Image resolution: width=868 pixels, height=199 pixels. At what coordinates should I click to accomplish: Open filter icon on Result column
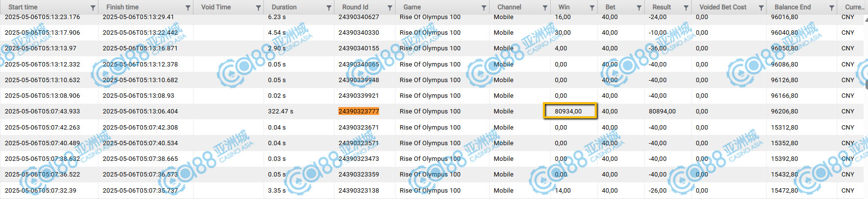click(686, 7)
